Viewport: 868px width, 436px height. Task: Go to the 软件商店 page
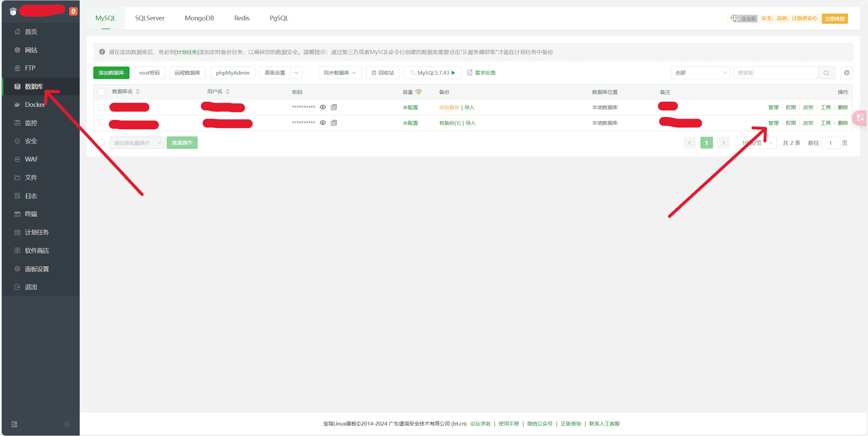[37, 250]
